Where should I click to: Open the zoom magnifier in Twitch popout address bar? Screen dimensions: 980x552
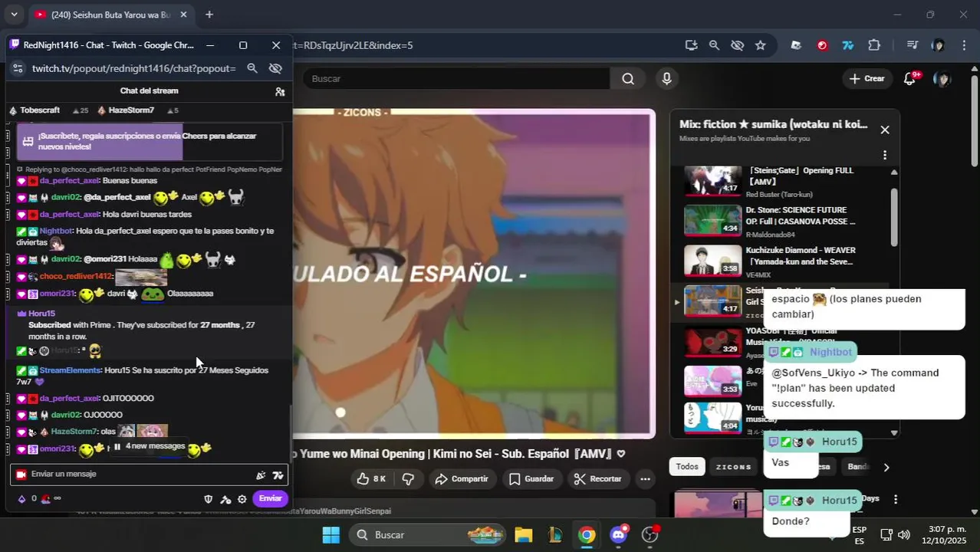coord(252,68)
